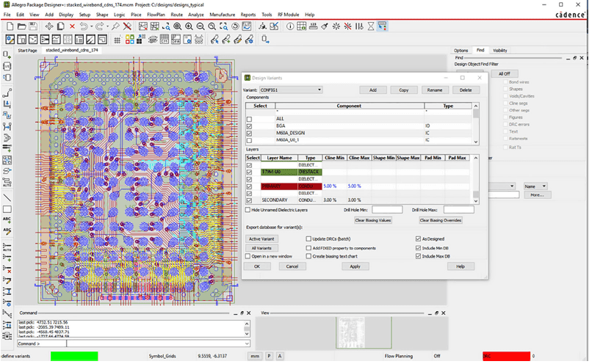Switch to the Options tab
The image size is (592, 364).
461,51
